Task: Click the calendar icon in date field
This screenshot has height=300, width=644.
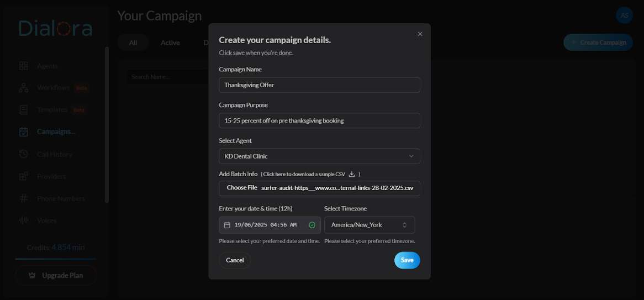Action: (227, 225)
